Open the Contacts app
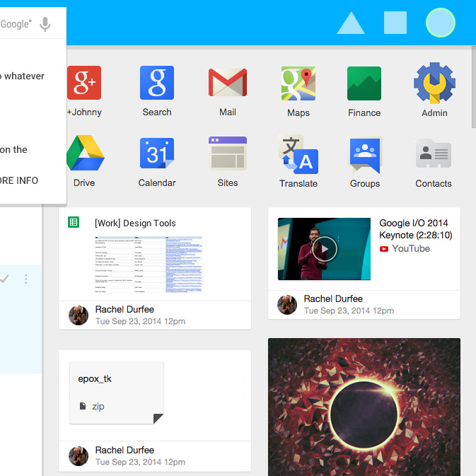476x476 pixels. 434,153
